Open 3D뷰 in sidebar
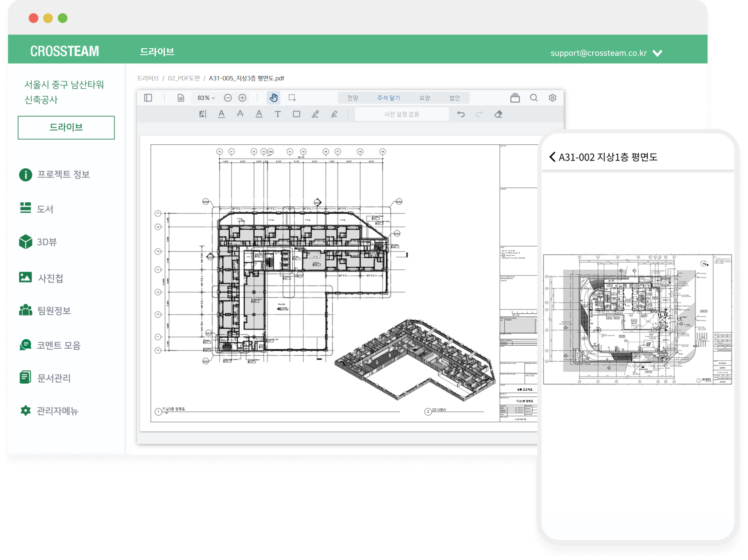748x560 pixels. pyautogui.click(x=38, y=242)
